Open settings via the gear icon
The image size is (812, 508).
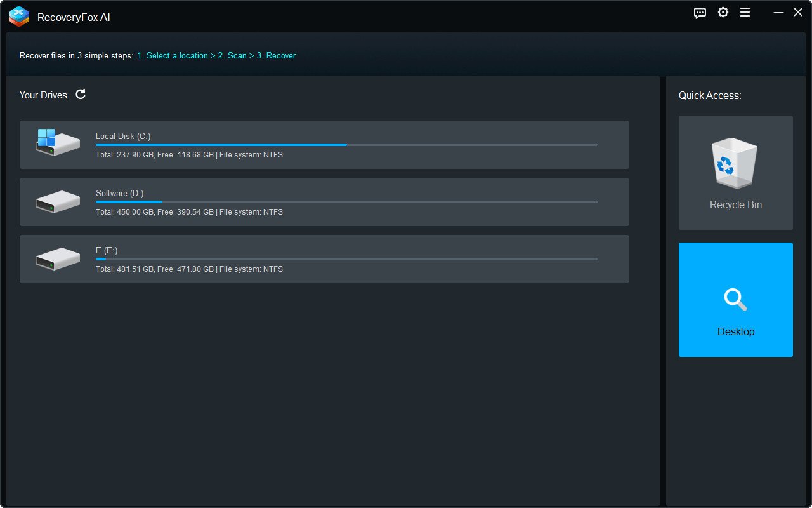coord(723,12)
